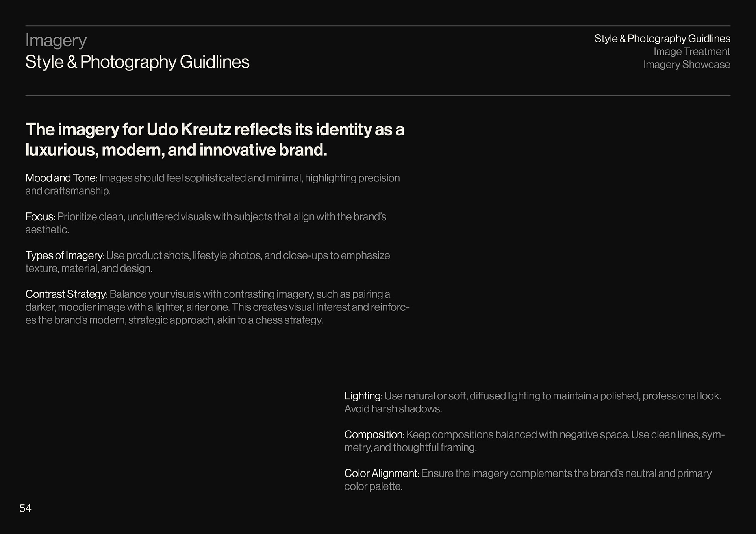The width and height of the screenshot is (756, 534).
Task: Click the words 'chess strategy'
Action: 289,320
